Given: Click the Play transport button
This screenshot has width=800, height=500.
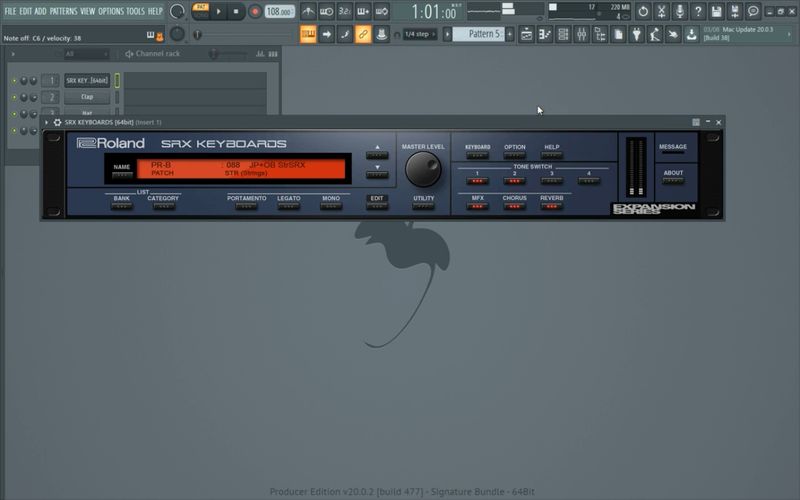Looking at the screenshot, I should [x=218, y=11].
